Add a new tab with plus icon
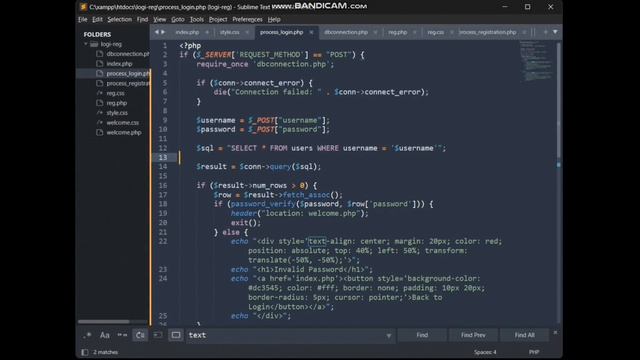The height and width of the screenshot is (360, 640). point(545,32)
